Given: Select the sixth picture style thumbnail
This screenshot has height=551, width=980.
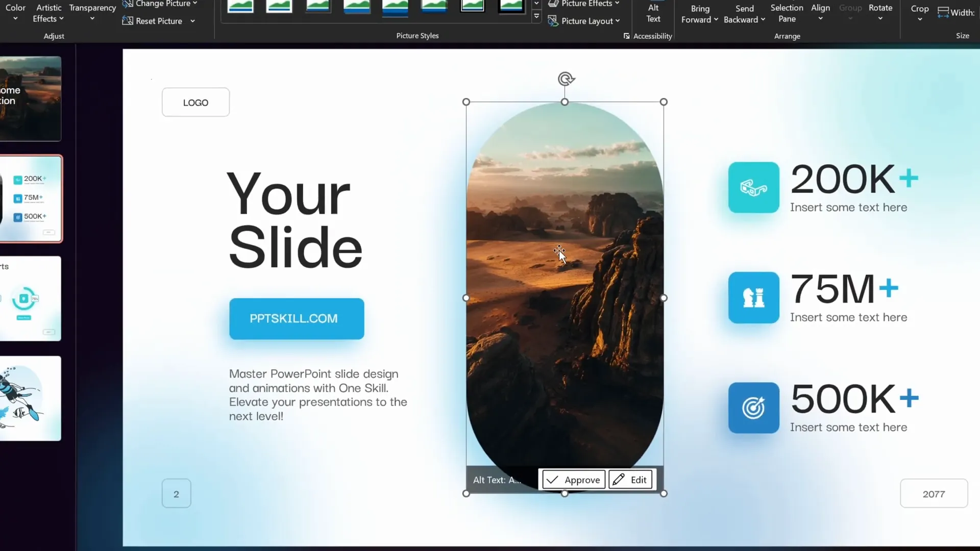Looking at the screenshot, I should (434, 6).
